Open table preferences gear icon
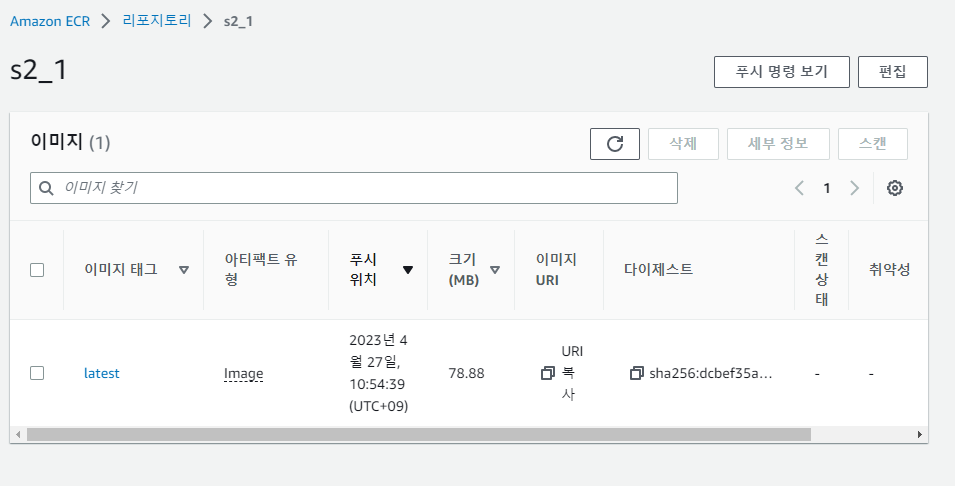Screen dimensions: 955x486 point(894,188)
